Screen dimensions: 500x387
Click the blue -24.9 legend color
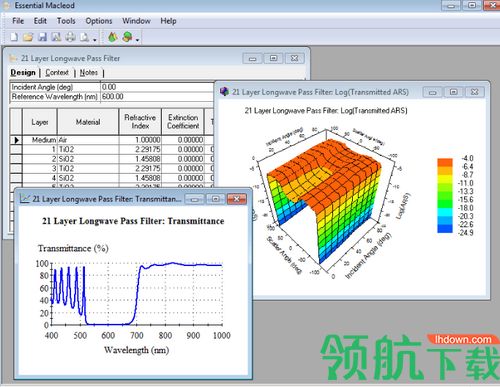tap(445, 229)
